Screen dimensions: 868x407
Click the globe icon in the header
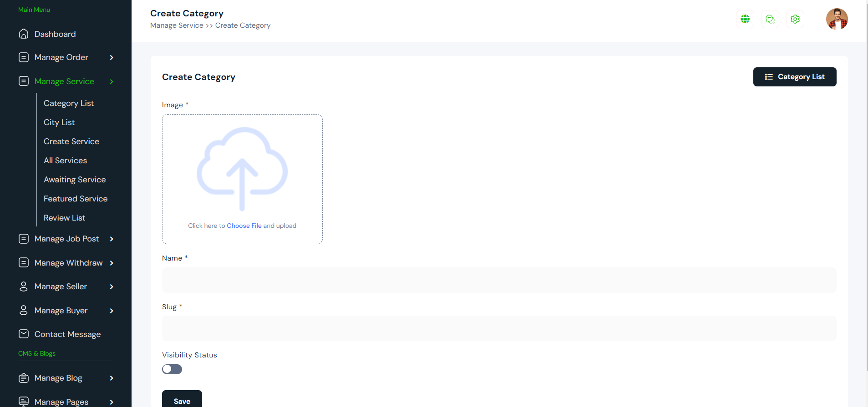(745, 19)
